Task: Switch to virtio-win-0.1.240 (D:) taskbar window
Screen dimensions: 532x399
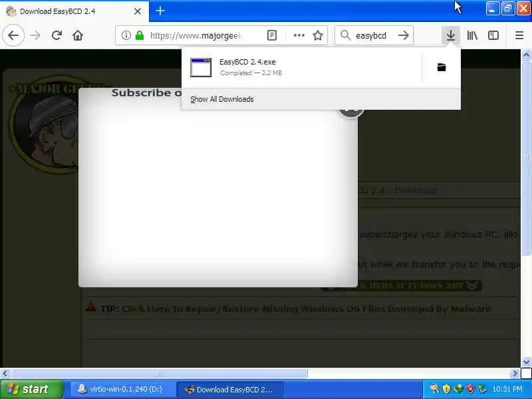Action: click(122, 389)
